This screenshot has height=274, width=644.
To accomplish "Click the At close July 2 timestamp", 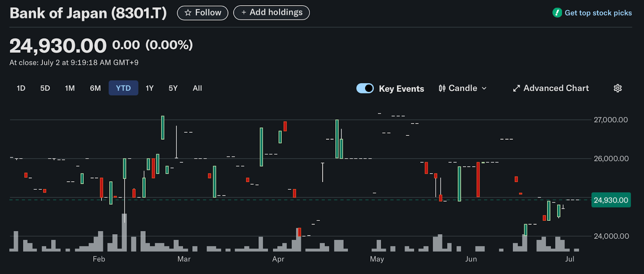I will pos(74,63).
